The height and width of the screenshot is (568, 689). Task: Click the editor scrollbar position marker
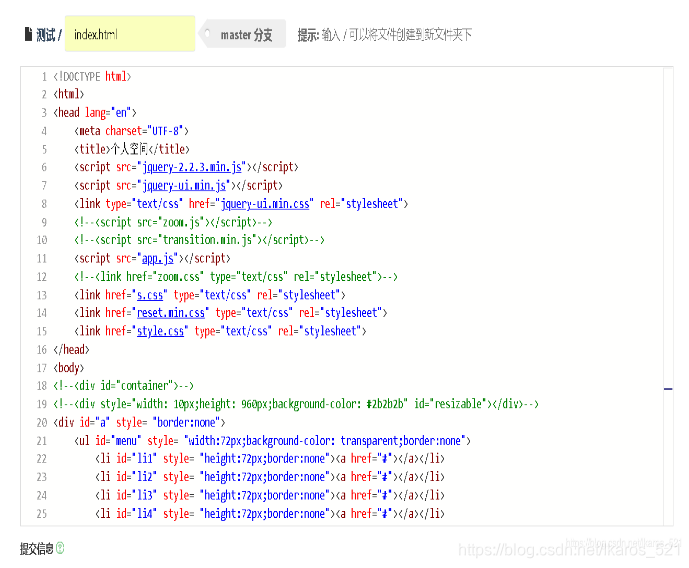click(668, 389)
